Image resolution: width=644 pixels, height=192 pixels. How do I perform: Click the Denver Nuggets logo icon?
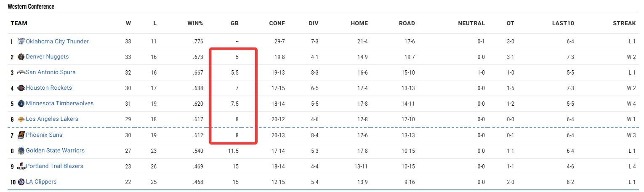click(x=21, y=57)
